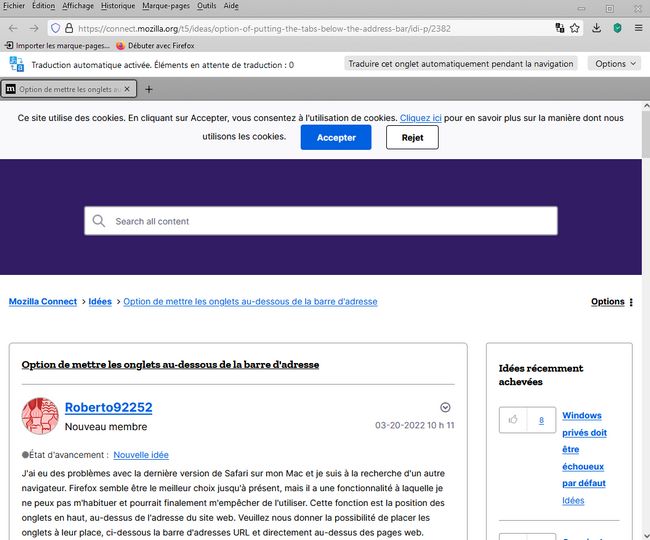Open the 'Nouvelle idée' status link
This screenshot has height=540, width=650.
(x=141, y=455)
